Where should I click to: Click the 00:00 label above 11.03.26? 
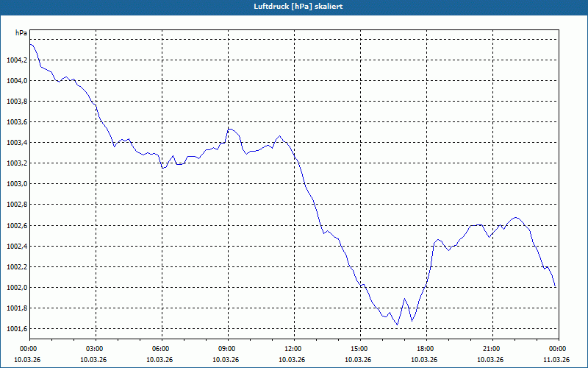(x=559, y=349)
